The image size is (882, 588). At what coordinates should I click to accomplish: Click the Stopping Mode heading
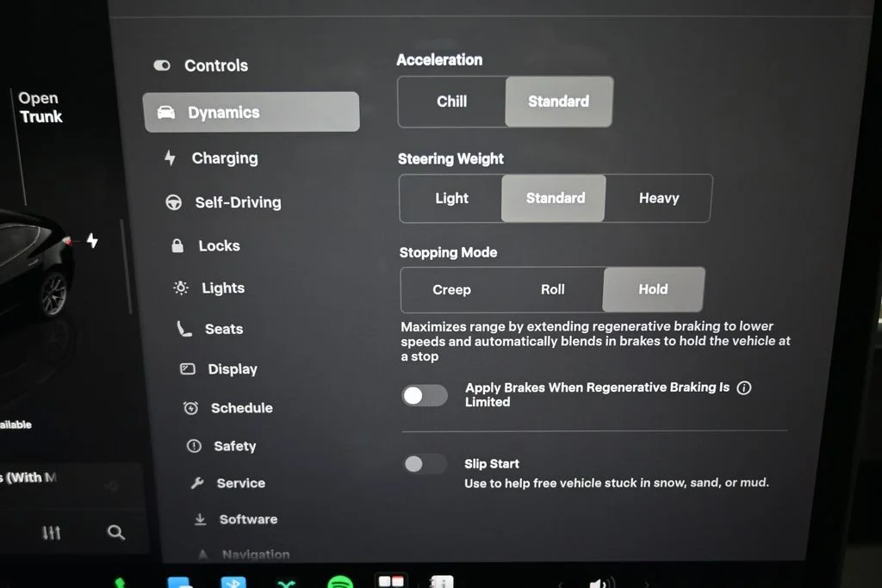point(448,252)
